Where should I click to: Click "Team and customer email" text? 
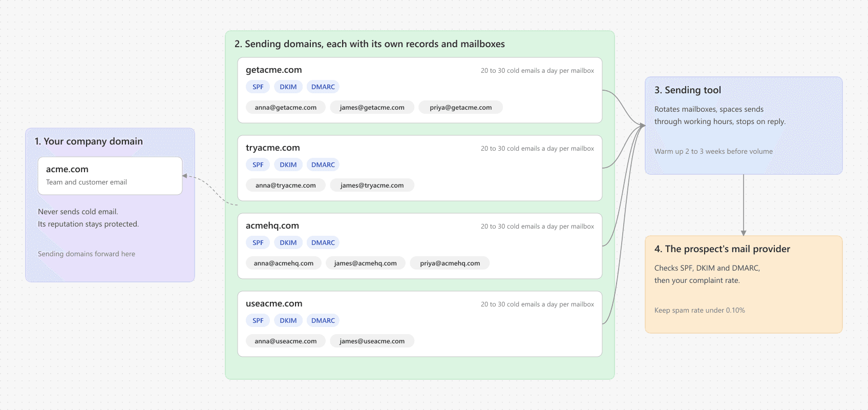click(87, 182)
